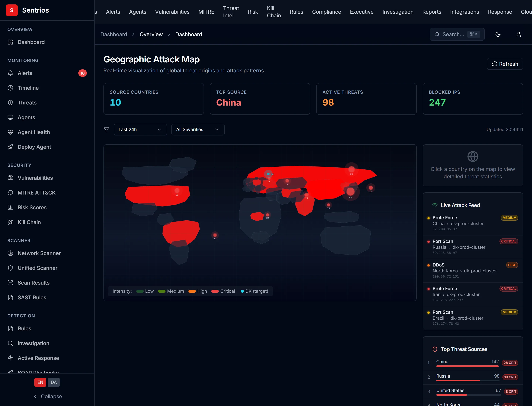The image size is (532, 406).
Task: Click the globe icon in country details panel
Action: [x=473, y=156]
